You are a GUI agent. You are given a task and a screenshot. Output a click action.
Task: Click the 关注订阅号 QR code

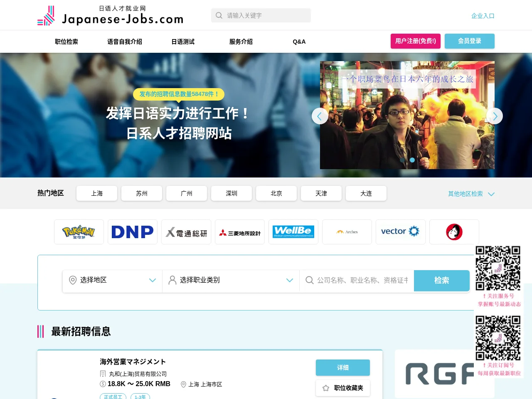click(498, 337)
